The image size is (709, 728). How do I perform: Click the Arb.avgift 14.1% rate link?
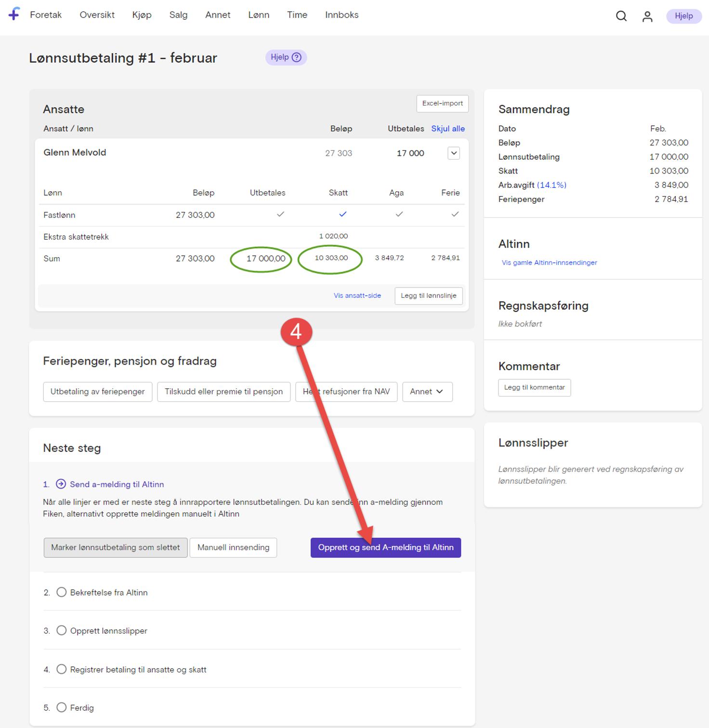pos(551,185)
